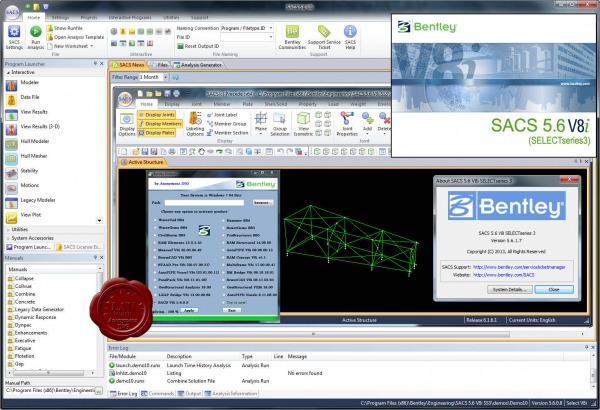Open Filter Range 1 Month dropdown

[165, 77]
